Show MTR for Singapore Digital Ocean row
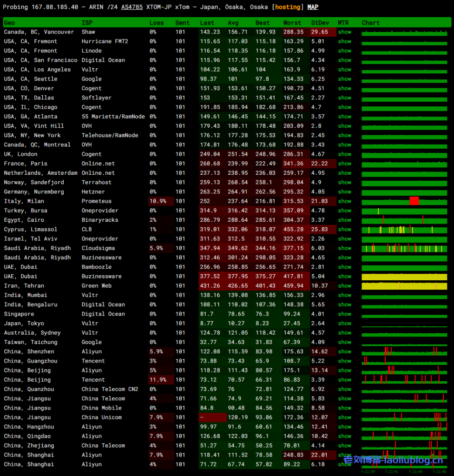The height and width of the screenshot is (476, 454). [x=344, y=314]
